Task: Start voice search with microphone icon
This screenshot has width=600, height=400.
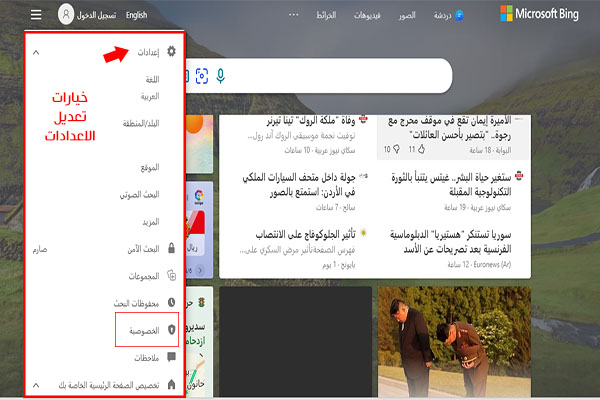Action: (x=220, y=75)
